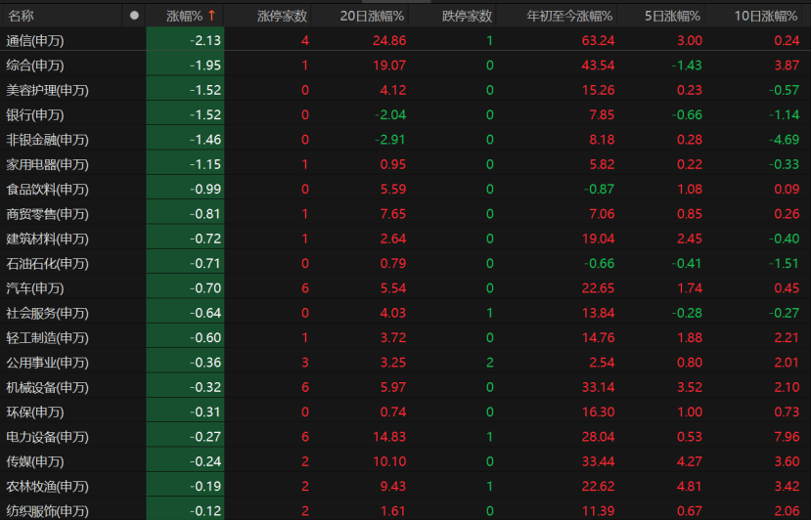Select the 非银金融(申万) row
This screenshot has width=812, height=521.
coord(47,140)
